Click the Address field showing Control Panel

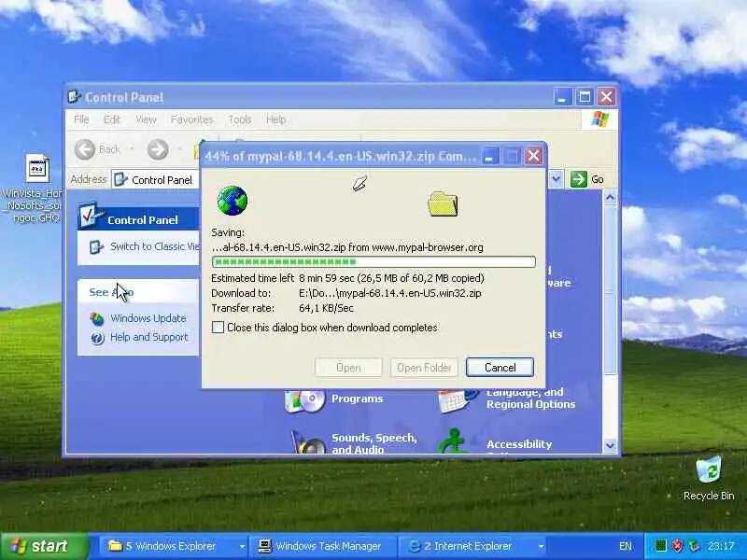tap(156, 179)
